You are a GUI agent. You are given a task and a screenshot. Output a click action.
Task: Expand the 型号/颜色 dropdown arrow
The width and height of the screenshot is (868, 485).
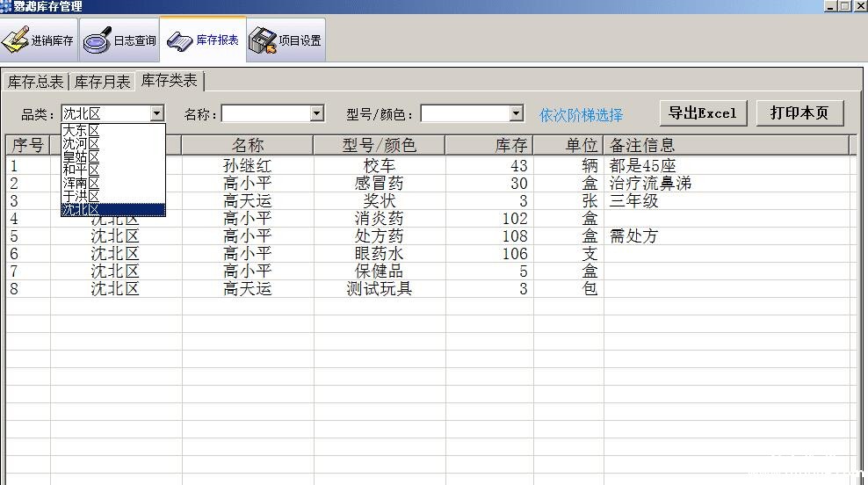pyautogui.click(x=516, y=113)
